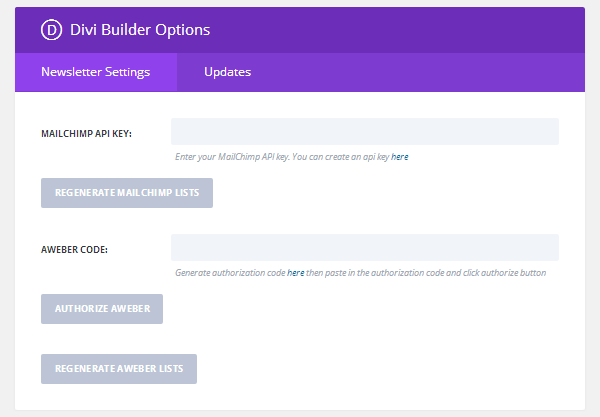Click the 'Generate authorization code' hint text
This screenshot has width=600, height=417.
(x=230, y=273)
